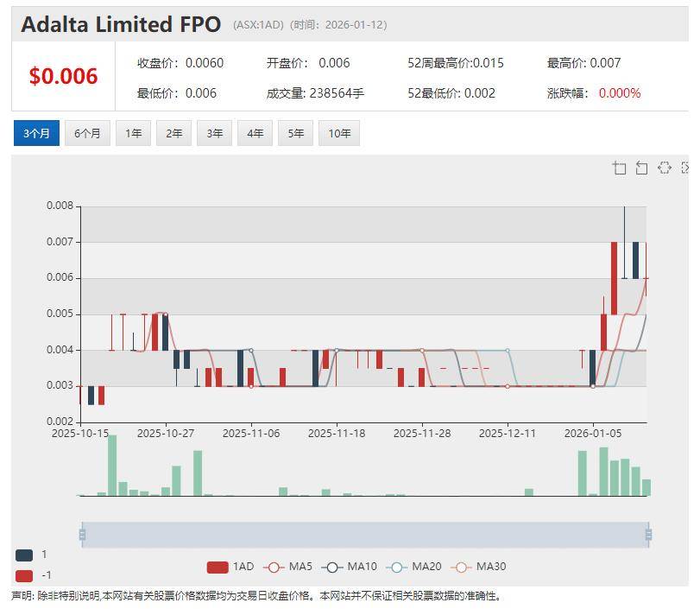The height and width of the screenshot is (609, 700).
Task: Switch to the 3个月 time range tab
Action: tap(36, 133)
